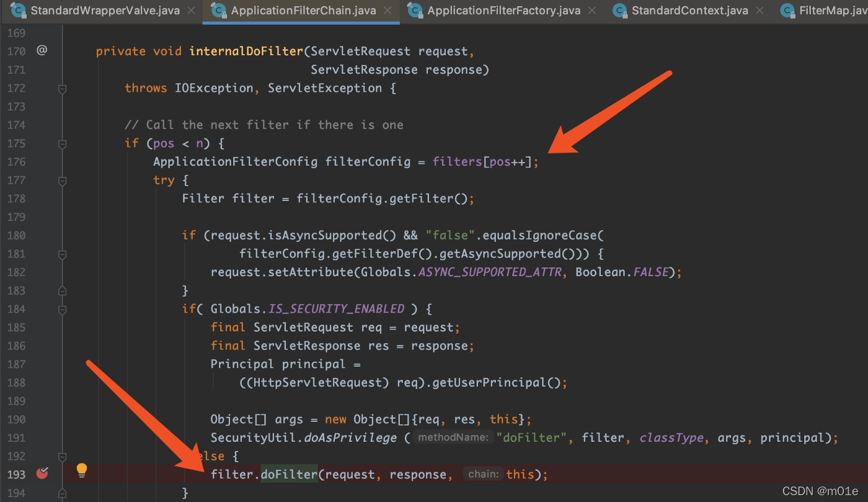Click the 'try' keyword on line 177
868x502 pixels.
(x=164, y=180)
